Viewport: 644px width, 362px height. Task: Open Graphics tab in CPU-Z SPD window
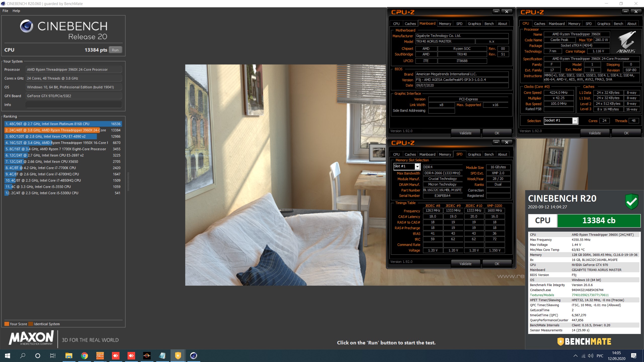point(474,154)
